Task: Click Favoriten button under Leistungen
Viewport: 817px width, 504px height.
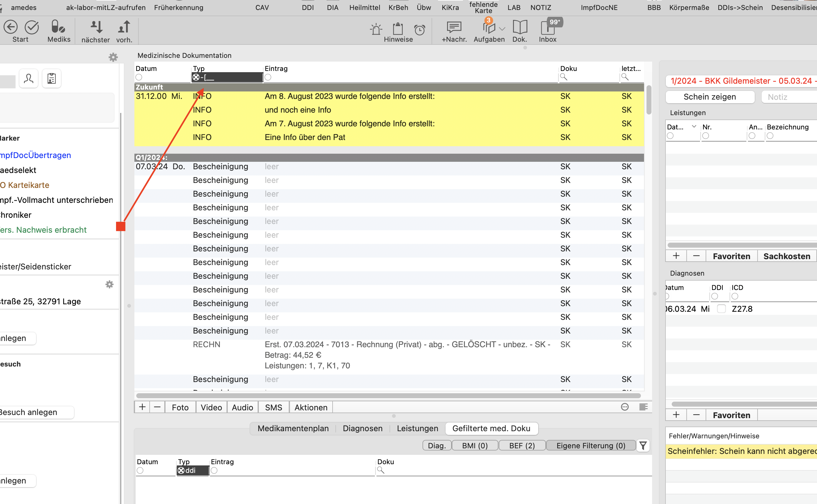Action: 731,256
